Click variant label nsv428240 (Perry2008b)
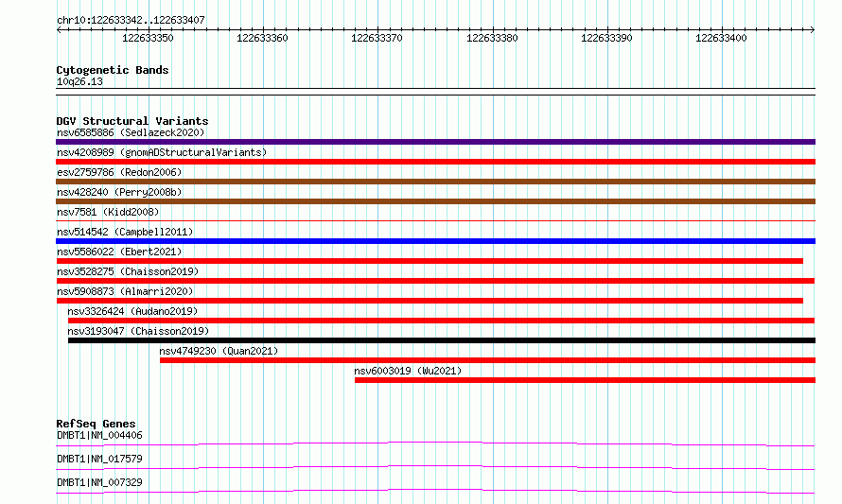842x504 pixels. 119,192
